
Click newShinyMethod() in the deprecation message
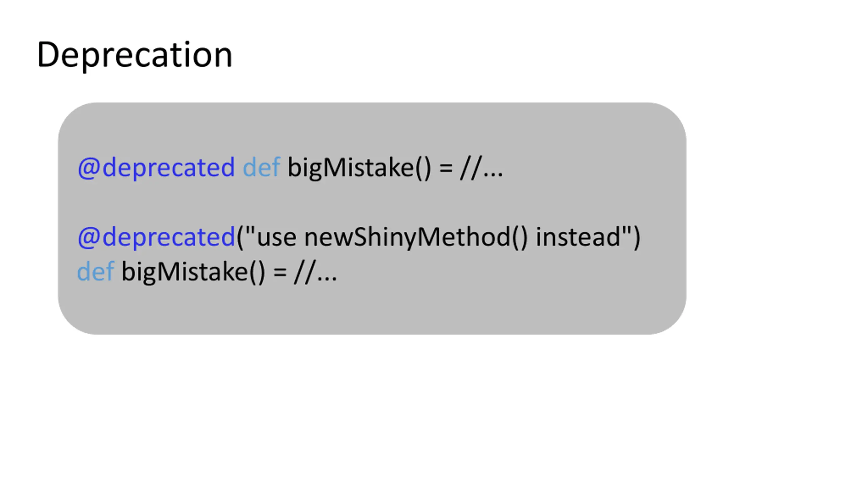(x=416, y=237)
